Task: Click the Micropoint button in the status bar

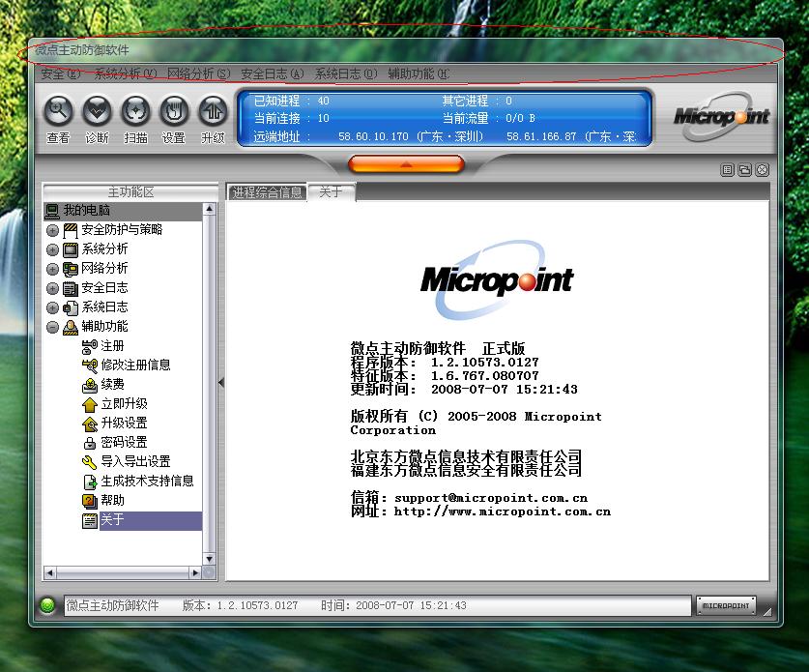Action: (726, 605)
